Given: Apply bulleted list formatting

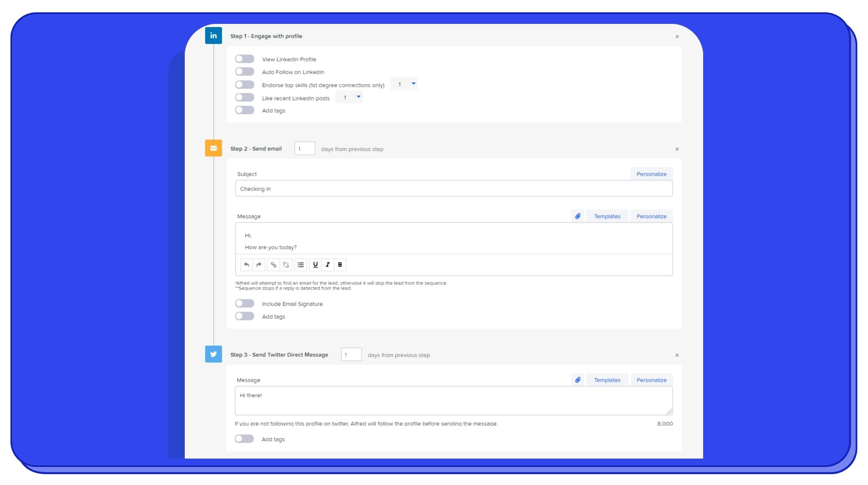Looking at the screenshot, I should pos(301,265).
